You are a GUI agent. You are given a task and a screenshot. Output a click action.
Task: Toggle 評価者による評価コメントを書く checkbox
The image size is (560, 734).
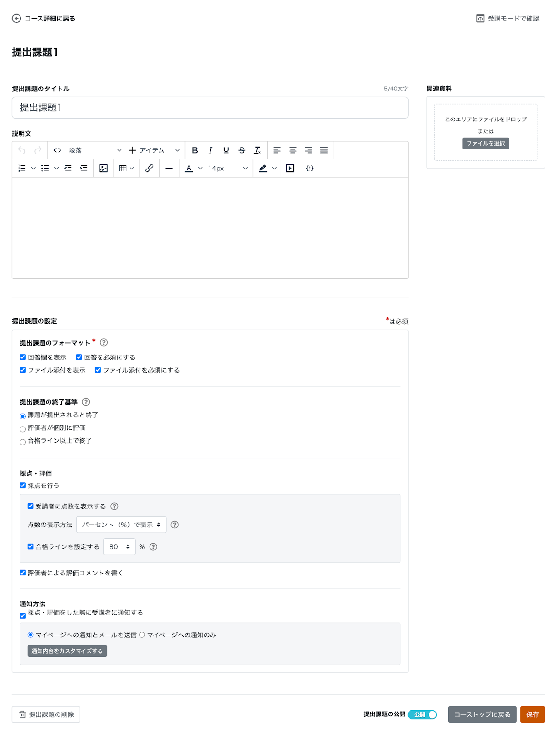pyautogui.click(x=23, y=573)
